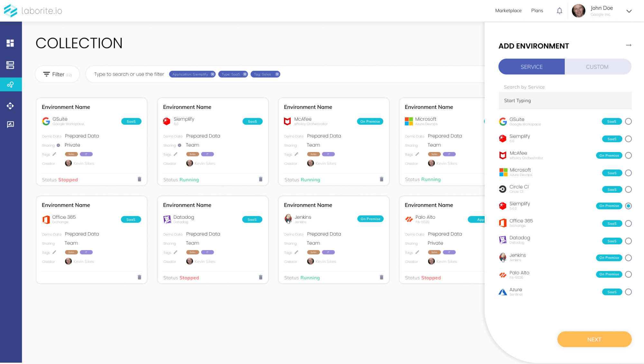Image resolution: width=644 pixels, height=364 pixels.
Task: Remove the Tag: Sales filter chip
Action: [x=277, y=74]
